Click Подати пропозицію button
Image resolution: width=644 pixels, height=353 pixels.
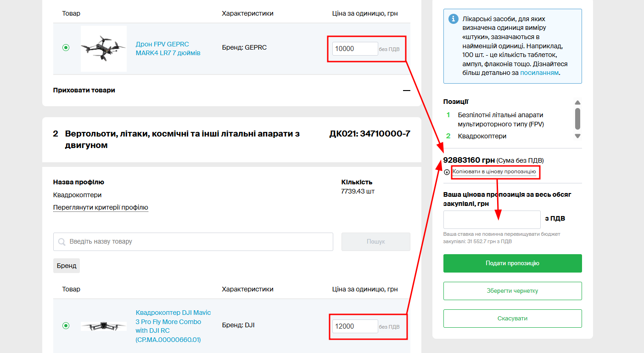point(512,263)
